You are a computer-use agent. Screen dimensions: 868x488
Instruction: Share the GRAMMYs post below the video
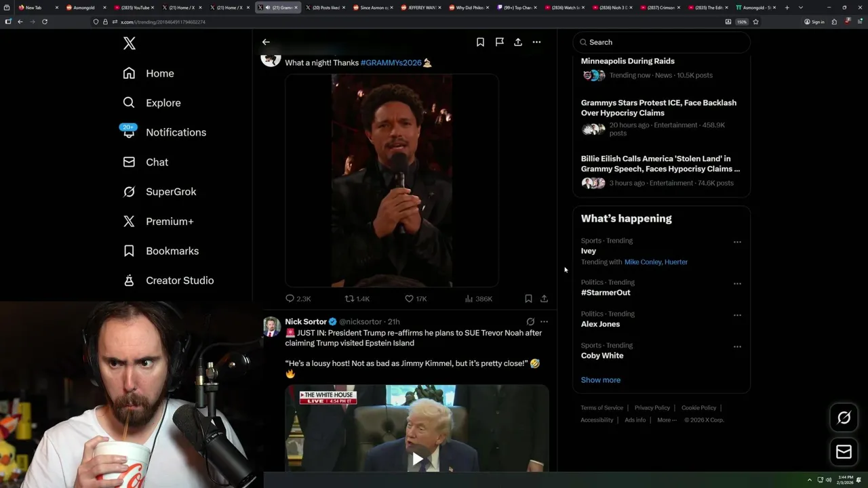tap(544, 299)
